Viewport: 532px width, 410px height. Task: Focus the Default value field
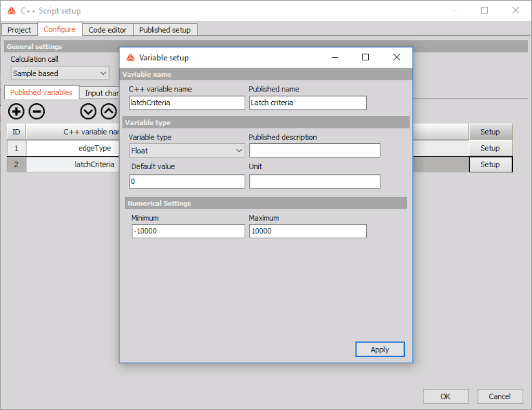tap(187, 182)
